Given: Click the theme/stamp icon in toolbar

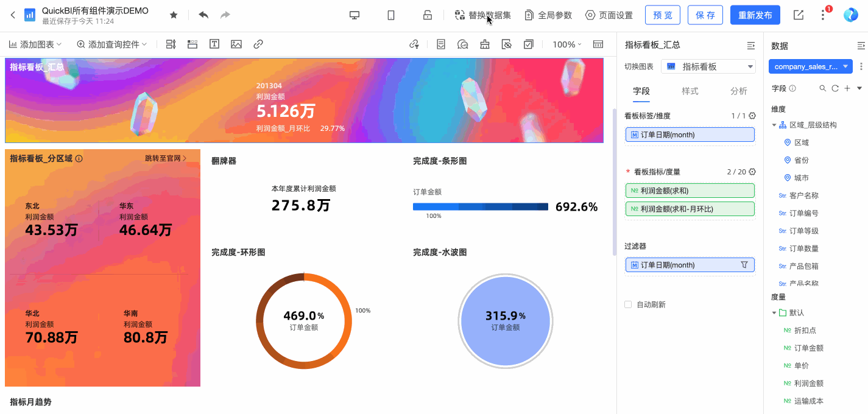Looking at the screenshot, I should (484, 44).
